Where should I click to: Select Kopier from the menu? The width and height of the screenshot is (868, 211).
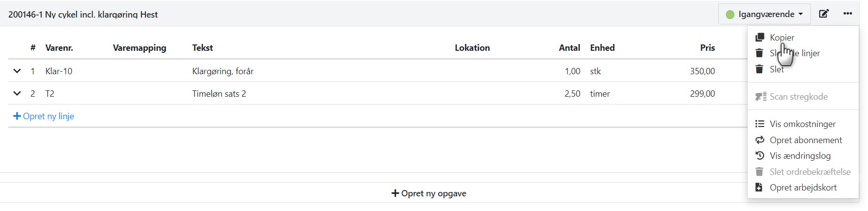coord(782,38)
